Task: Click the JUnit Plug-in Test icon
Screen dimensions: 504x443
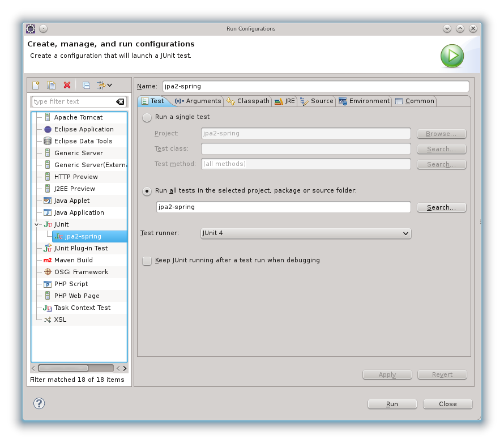Action: coord(48,248)
